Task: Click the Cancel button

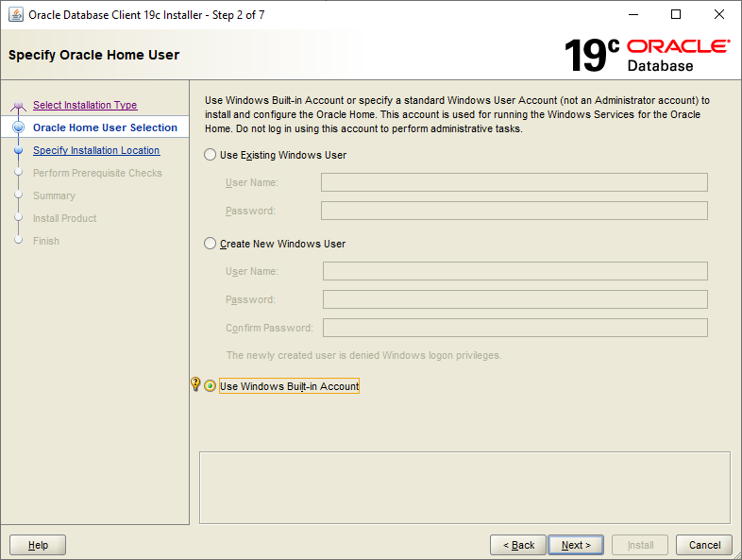Action: point(704,545)
